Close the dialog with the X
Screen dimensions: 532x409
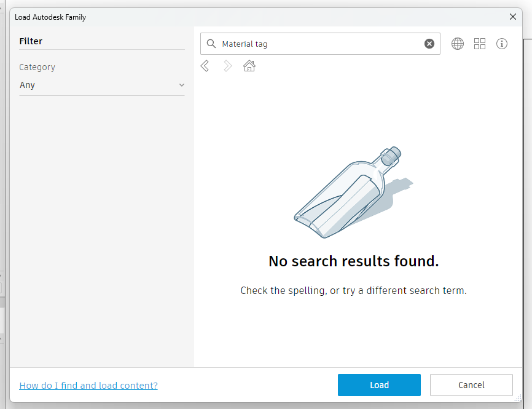tap(513, 17)
